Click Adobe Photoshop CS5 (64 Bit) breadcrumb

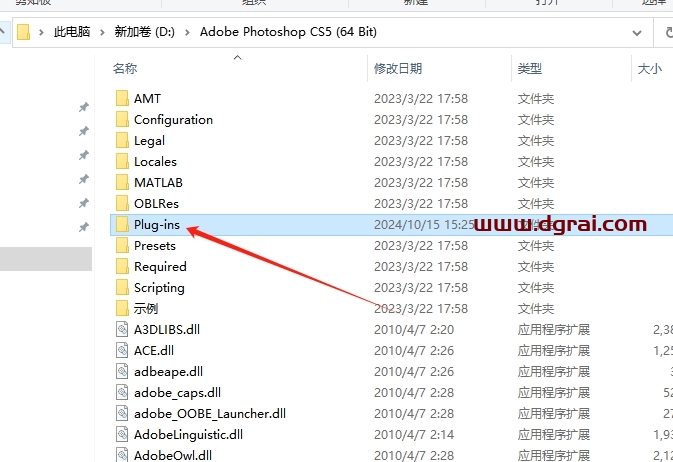[288, 32]
